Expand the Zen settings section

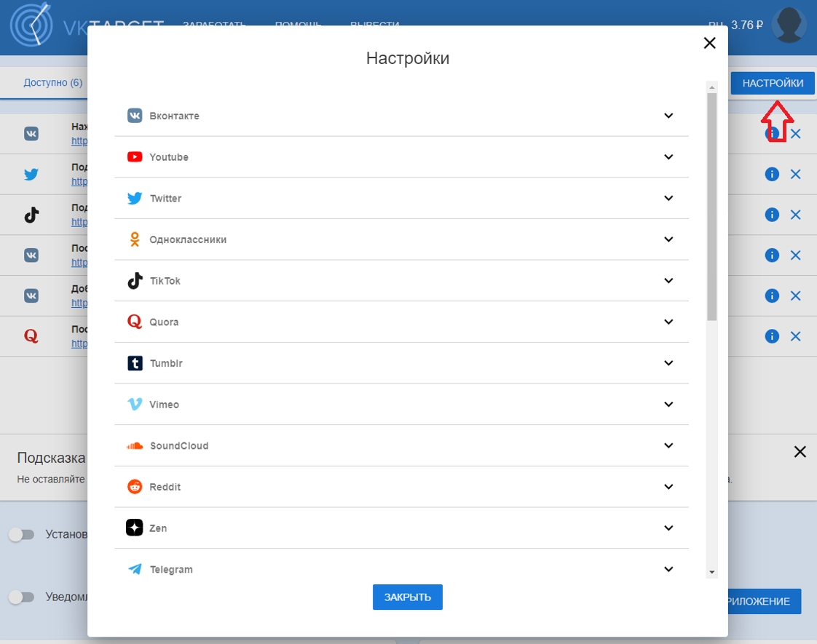[x=668, y=528]
